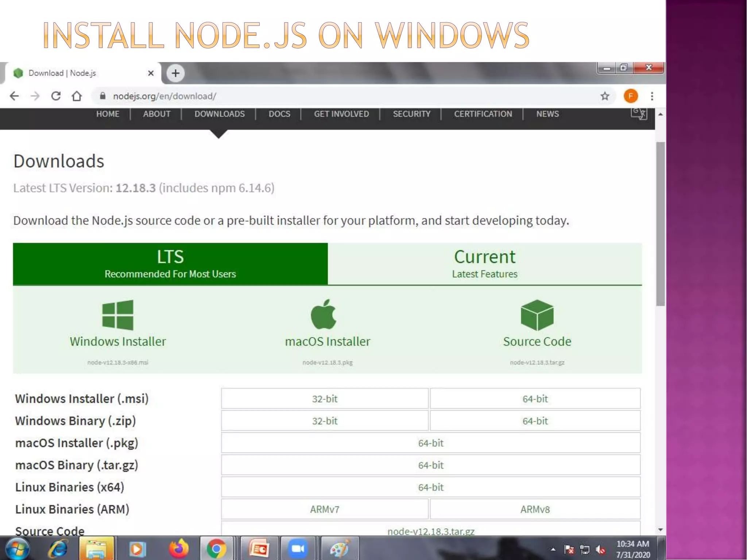Image resolution: width=747 pixels, height=560 pixels.
Task: Reload the page using refresh icon
Action: [x=56, y=96]
